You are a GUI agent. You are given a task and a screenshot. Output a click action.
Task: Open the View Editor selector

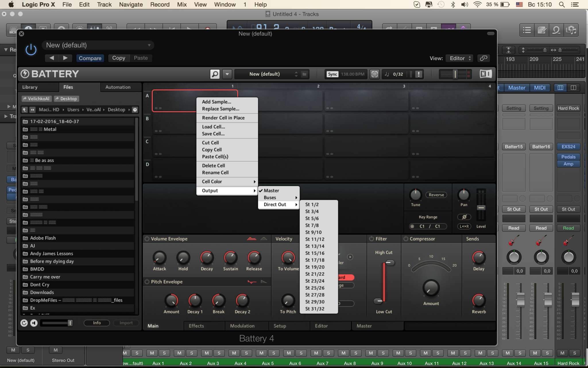pos(460,58)
